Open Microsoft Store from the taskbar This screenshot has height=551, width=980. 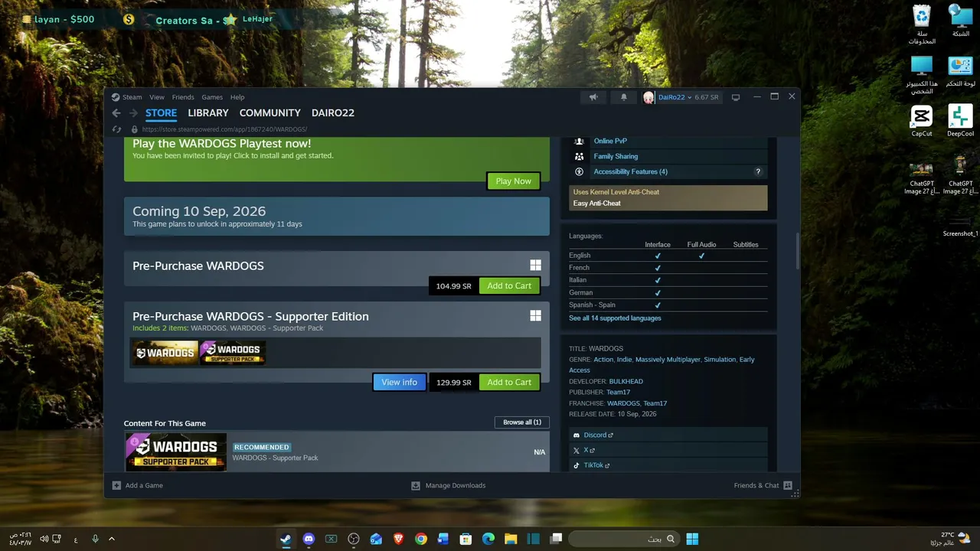(x=465, y=539)
